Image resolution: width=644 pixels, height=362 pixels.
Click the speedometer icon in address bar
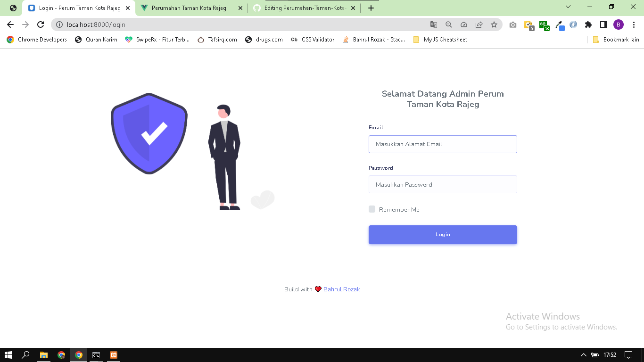point(464,25)
